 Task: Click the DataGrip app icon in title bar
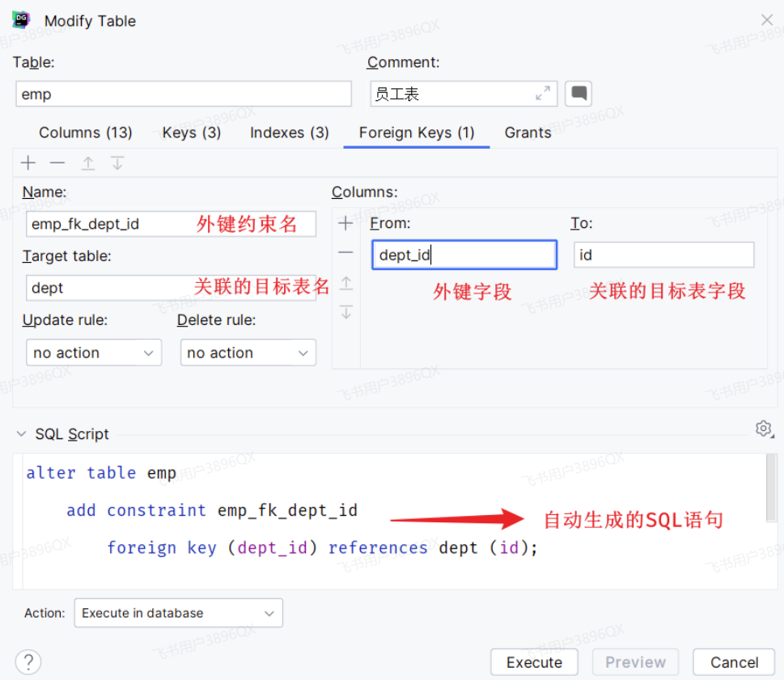21,20
